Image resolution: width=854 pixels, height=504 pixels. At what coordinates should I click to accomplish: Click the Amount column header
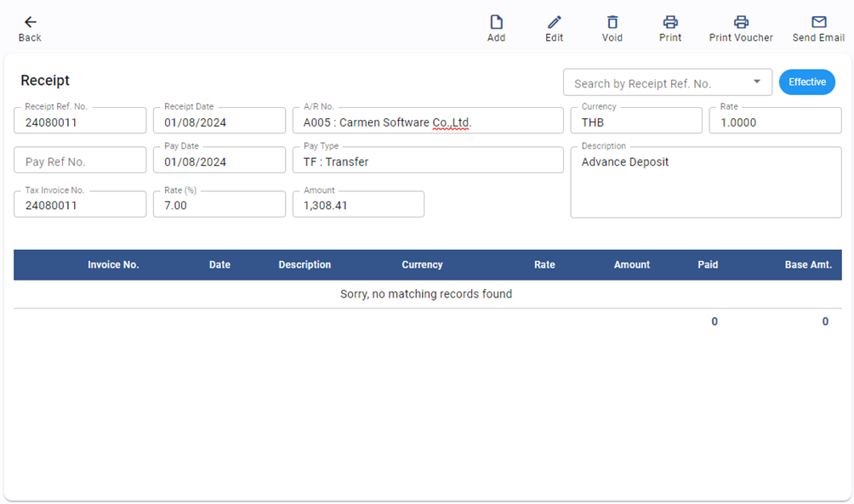(631, 265)
